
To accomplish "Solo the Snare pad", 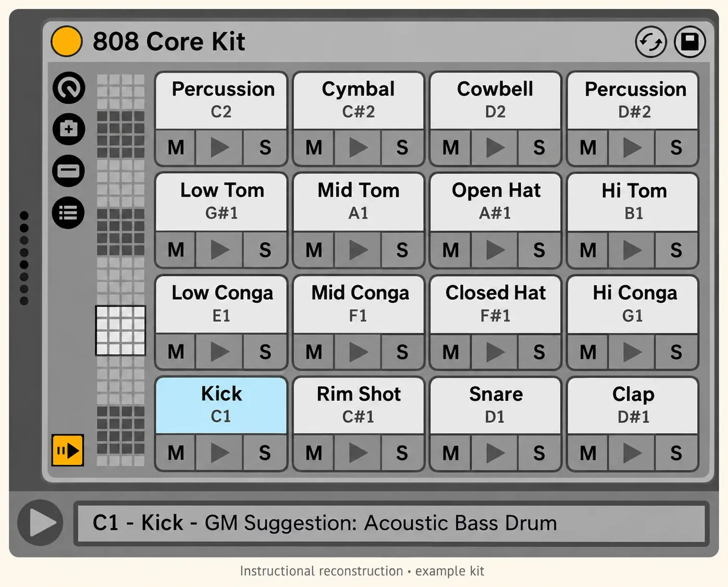I will tap(539, 453).
